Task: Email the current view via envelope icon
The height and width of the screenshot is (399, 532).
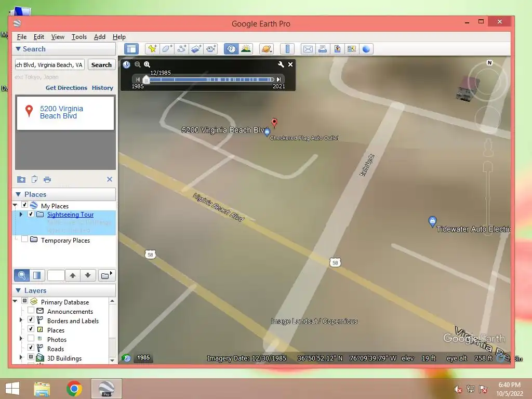Action: [x=308, y=49]
